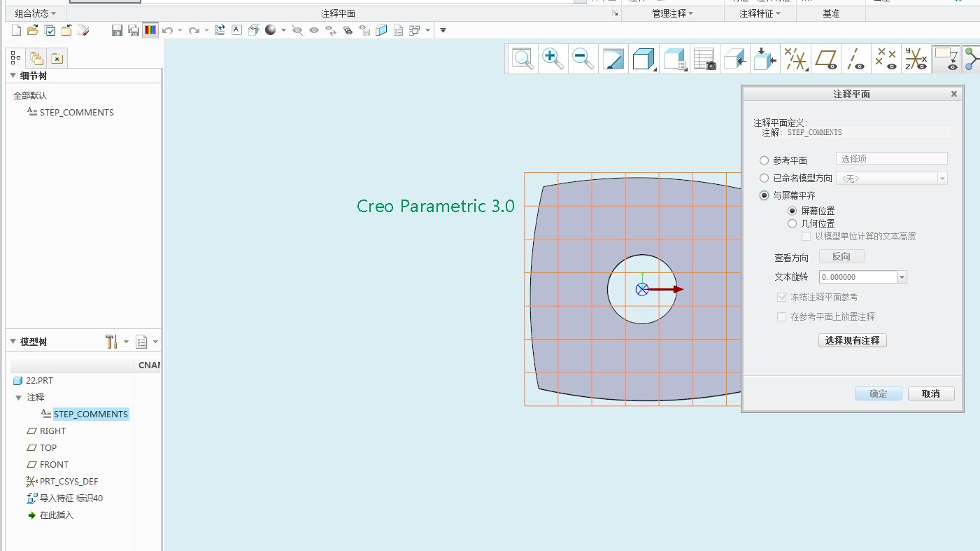The image size is (980, 551).
Task: Select the 已命名模型方向 radio option
Action: 764,178
